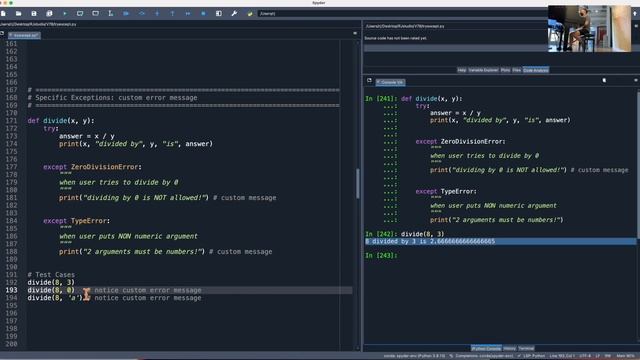Click the code analysis file path dropdown

tap(455, 26)
